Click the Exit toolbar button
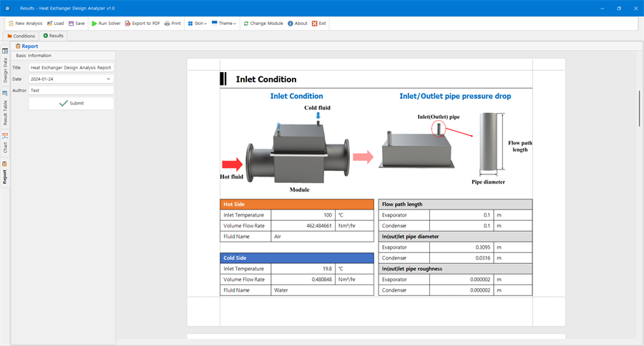This screenshot has height=346, width=644. pyautogui.click(x=318, y=24)
